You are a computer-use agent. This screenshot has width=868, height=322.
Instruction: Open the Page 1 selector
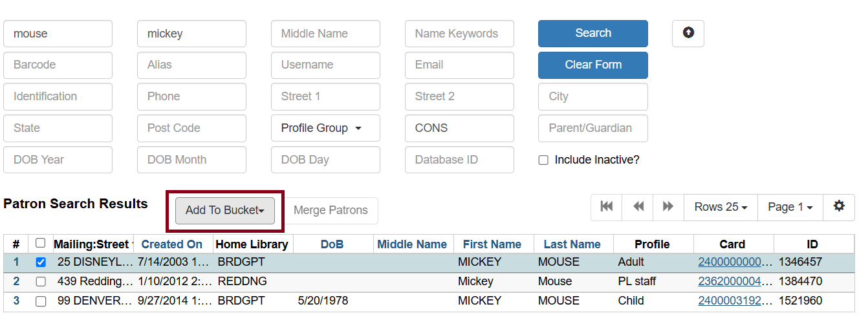pyautogui.click(x=790, y=207)
